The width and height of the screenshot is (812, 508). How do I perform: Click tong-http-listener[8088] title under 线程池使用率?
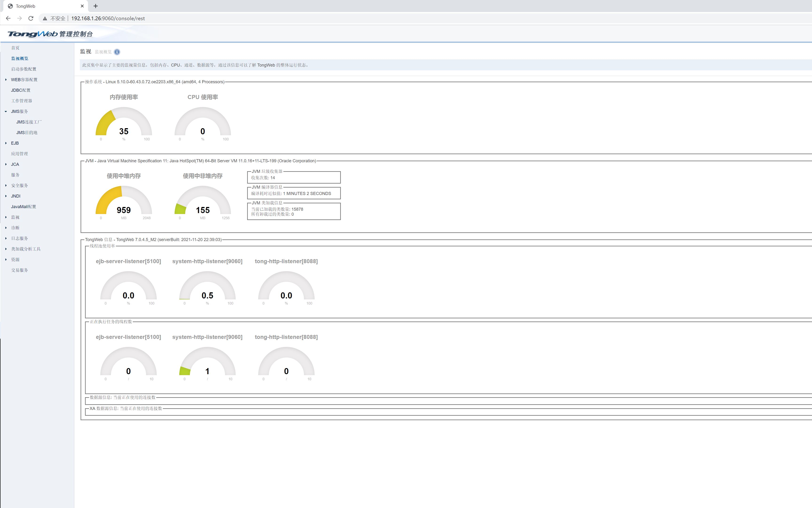pos(286,261)
